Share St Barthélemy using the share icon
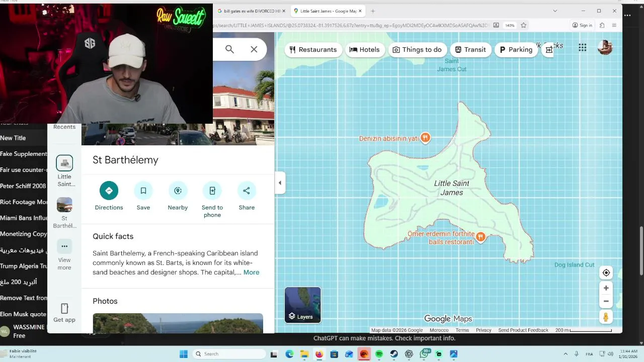 [x=247, y=191]
